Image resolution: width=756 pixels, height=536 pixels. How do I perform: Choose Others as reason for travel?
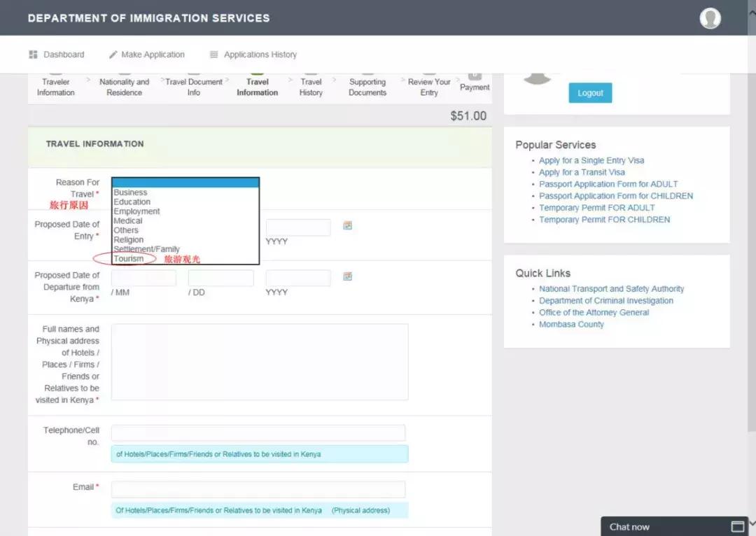pyautogui.click(x=185, y=230)
